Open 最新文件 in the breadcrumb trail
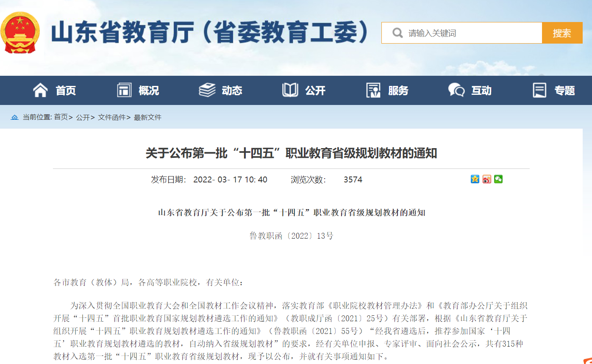Viewport: 592px width, 364px height. [147, 117]
